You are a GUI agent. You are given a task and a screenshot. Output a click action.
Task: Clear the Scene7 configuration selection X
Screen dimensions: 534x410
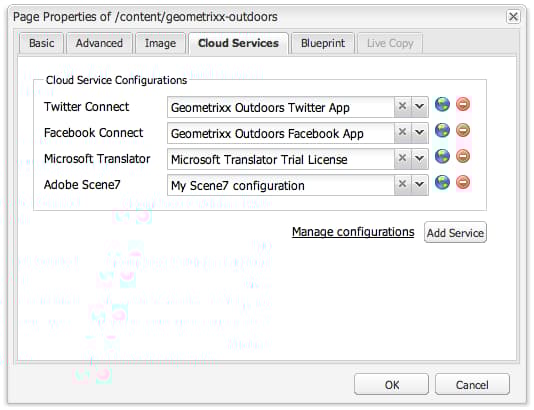pyautogui.click(x=403, y=184)
